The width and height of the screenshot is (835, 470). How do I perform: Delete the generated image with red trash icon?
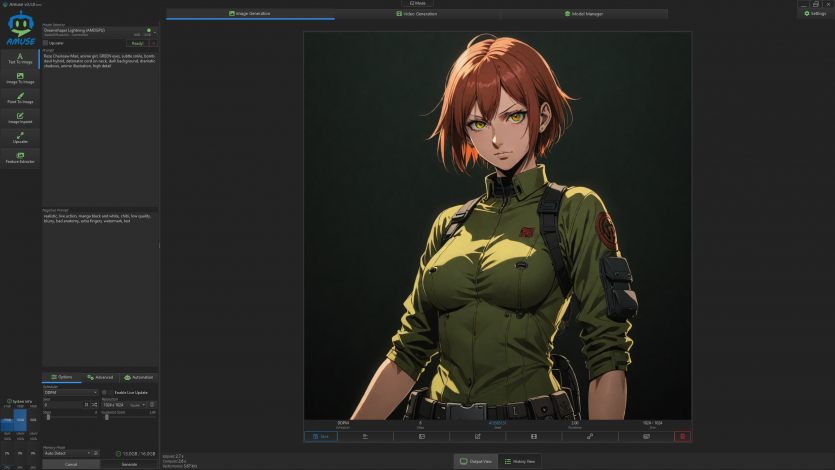(682, 436)
